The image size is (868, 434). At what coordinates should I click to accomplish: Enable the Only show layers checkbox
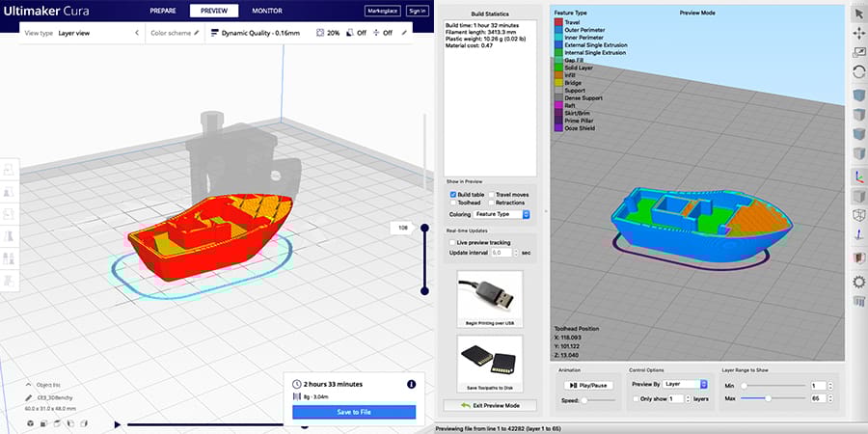tap(635, 398)
